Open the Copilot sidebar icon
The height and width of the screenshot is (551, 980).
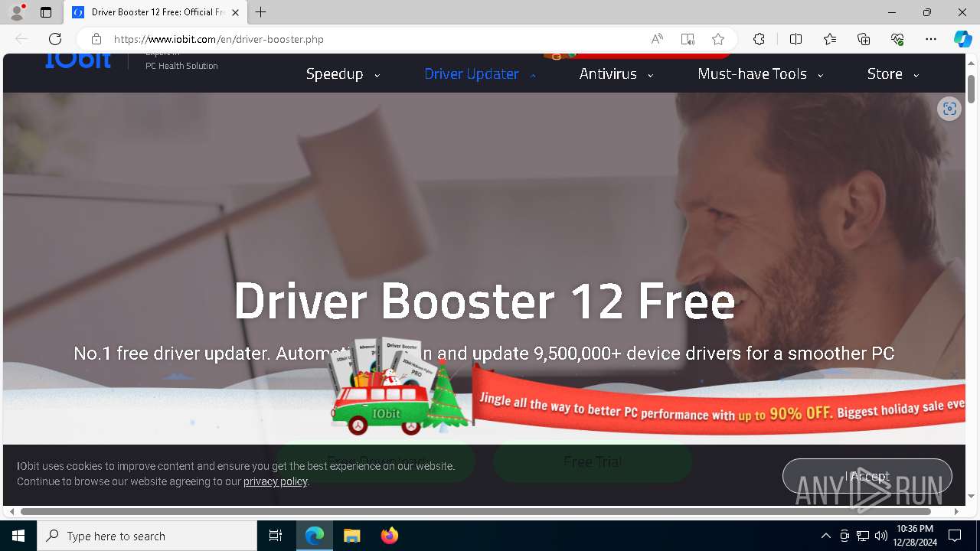coord(962,39)
